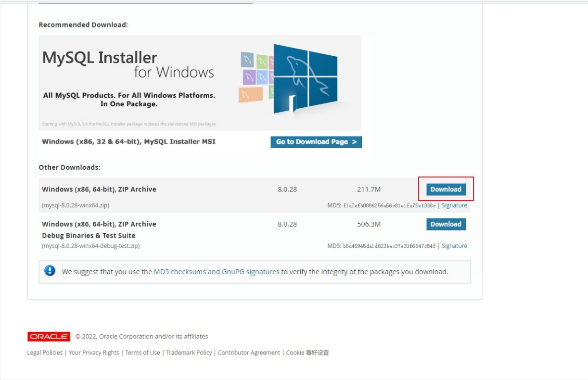
Task: Follow the MD5 checksums and GnuPG signatures link
Action: coord(217,272)
